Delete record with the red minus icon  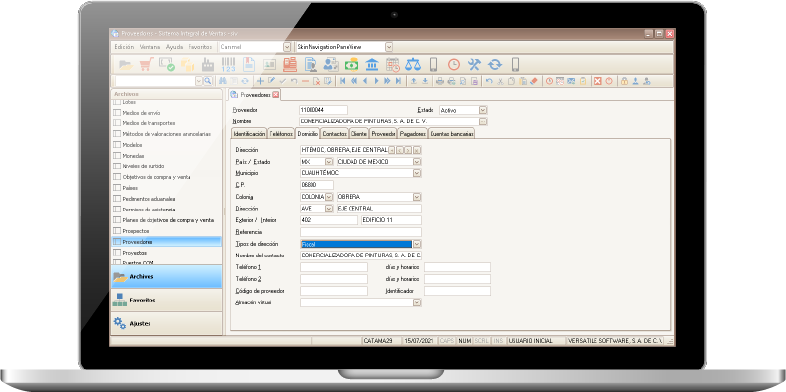coord(305,81)
